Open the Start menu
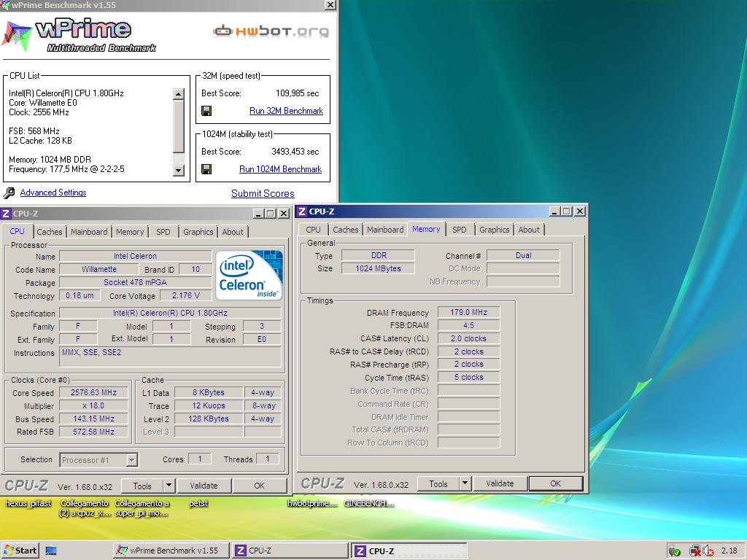Image resolution: width=747 pixels, height=560 pixels. (x=20, y=551)
